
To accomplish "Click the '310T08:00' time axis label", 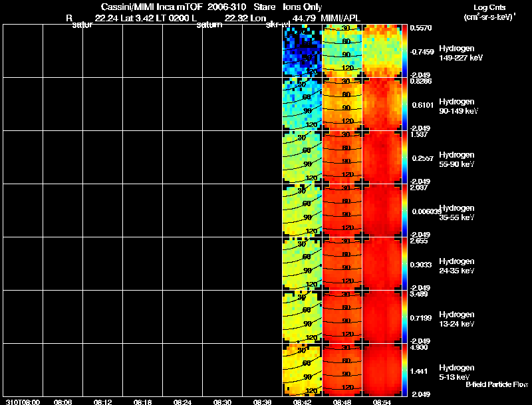I will [23, 402].
